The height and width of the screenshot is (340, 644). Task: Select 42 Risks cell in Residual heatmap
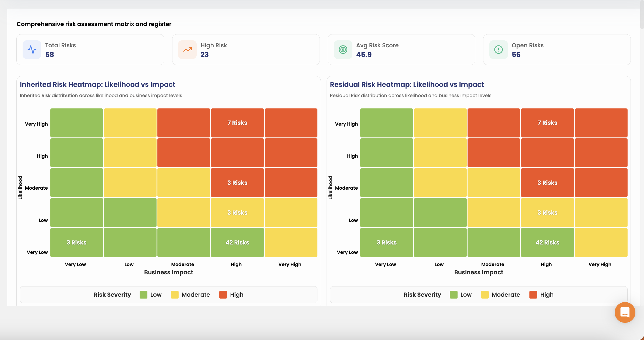click(x=547, y=242)
